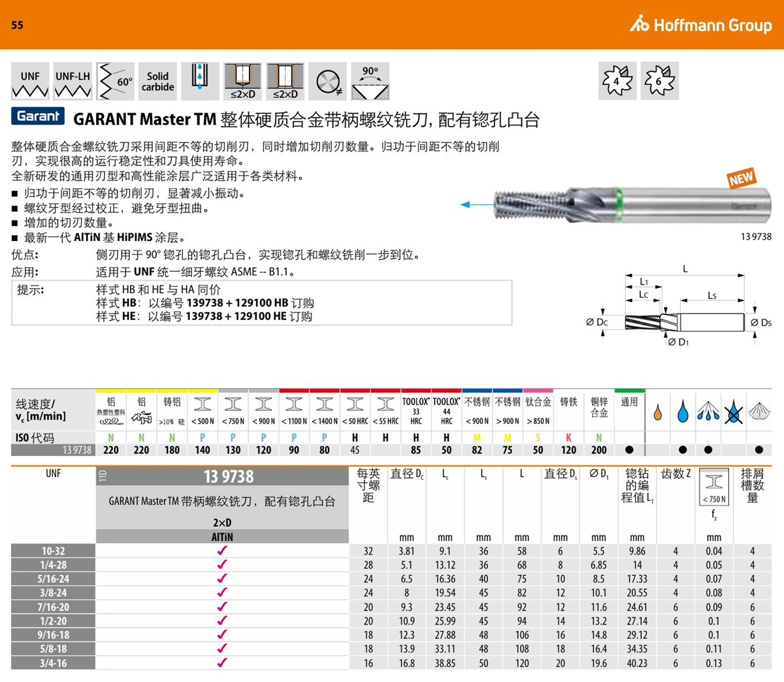Click the cutting speed value 180
This screenshot has width=784, height=682.
(172, 450)
